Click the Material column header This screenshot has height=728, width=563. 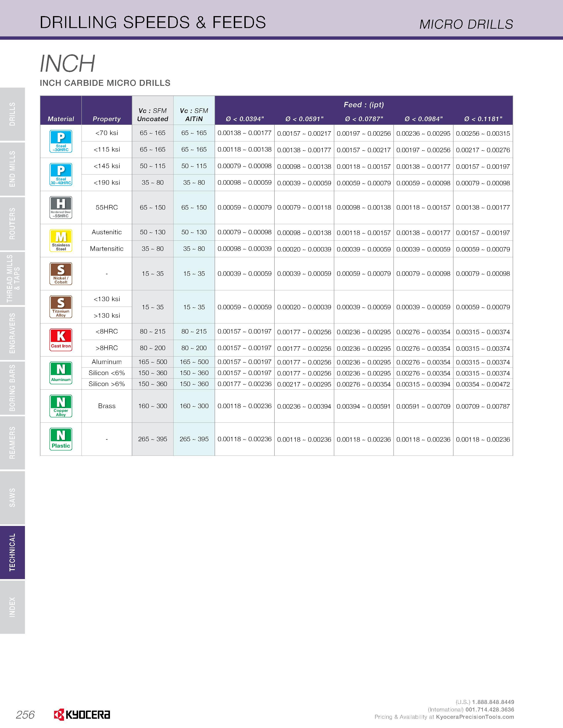click(x=61, y=119)
